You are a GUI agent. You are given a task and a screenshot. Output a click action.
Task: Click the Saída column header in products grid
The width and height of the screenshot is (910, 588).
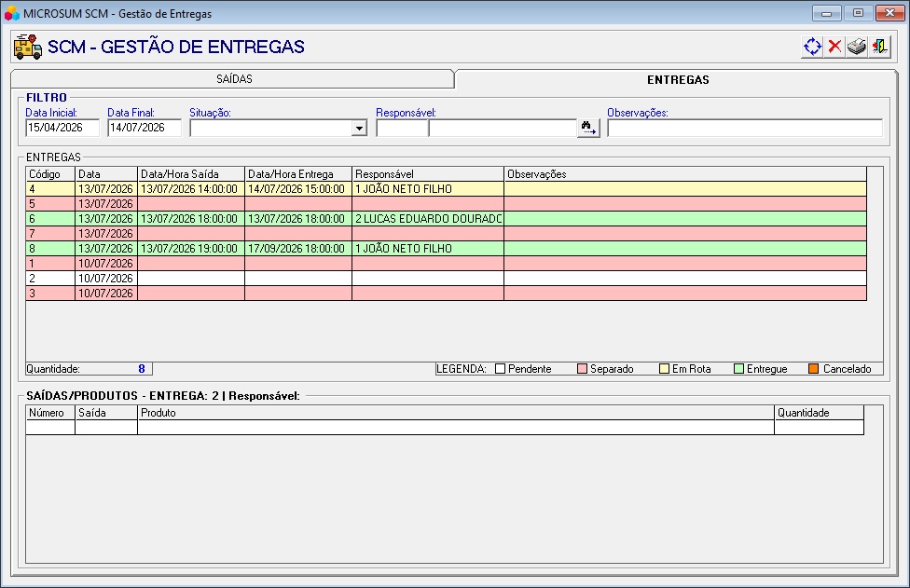tap(106, 413)
